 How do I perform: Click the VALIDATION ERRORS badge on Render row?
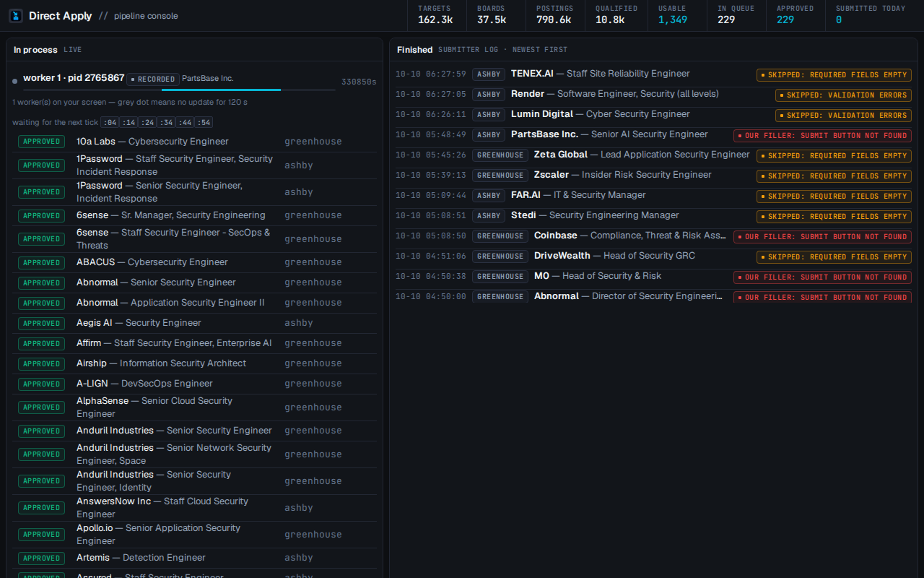point(844,95)
